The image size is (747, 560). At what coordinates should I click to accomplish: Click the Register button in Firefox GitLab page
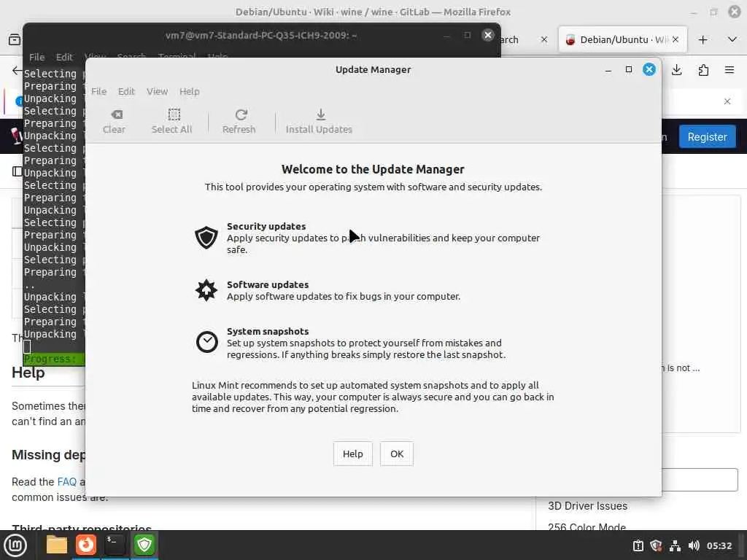(707, 136)
